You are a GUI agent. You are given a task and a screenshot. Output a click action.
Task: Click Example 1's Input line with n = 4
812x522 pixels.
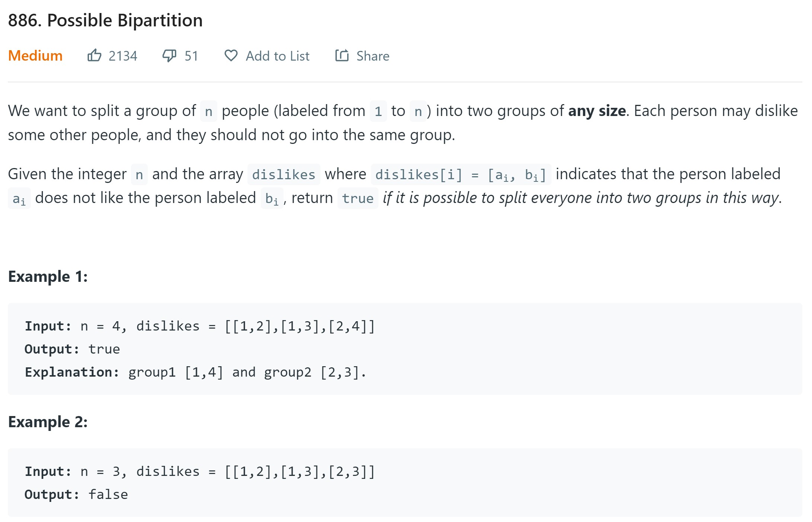click(x=200, y=326)
